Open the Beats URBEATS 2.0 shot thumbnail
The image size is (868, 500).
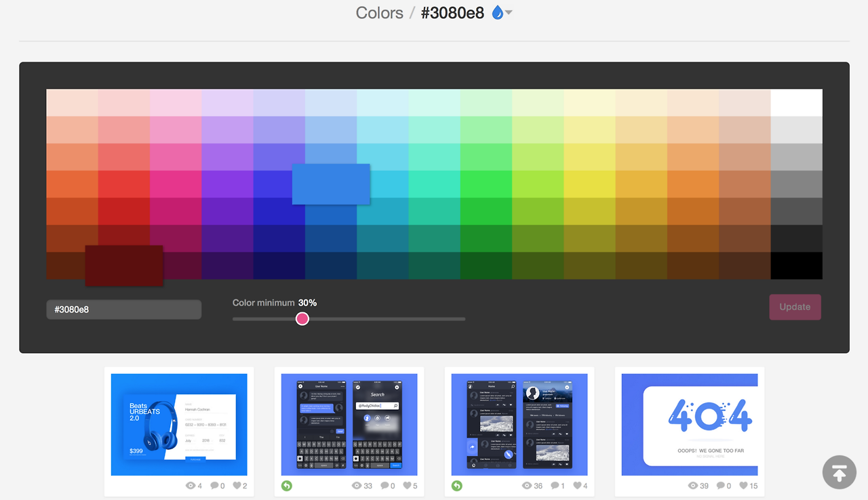point(179,425)
